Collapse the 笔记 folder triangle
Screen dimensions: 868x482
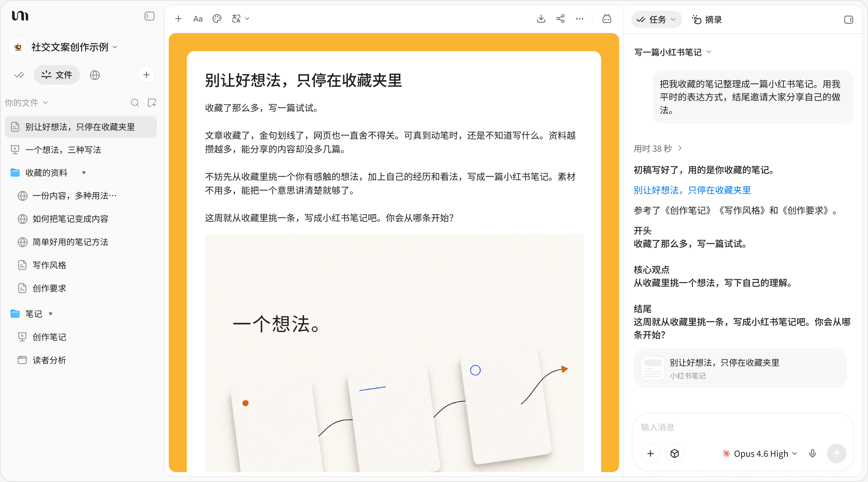pyautogui.click(x=51, y=314)
